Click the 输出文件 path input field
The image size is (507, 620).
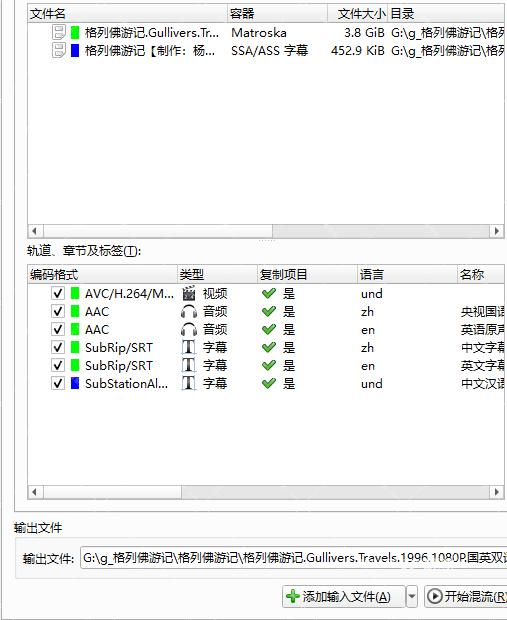(293, 558)
